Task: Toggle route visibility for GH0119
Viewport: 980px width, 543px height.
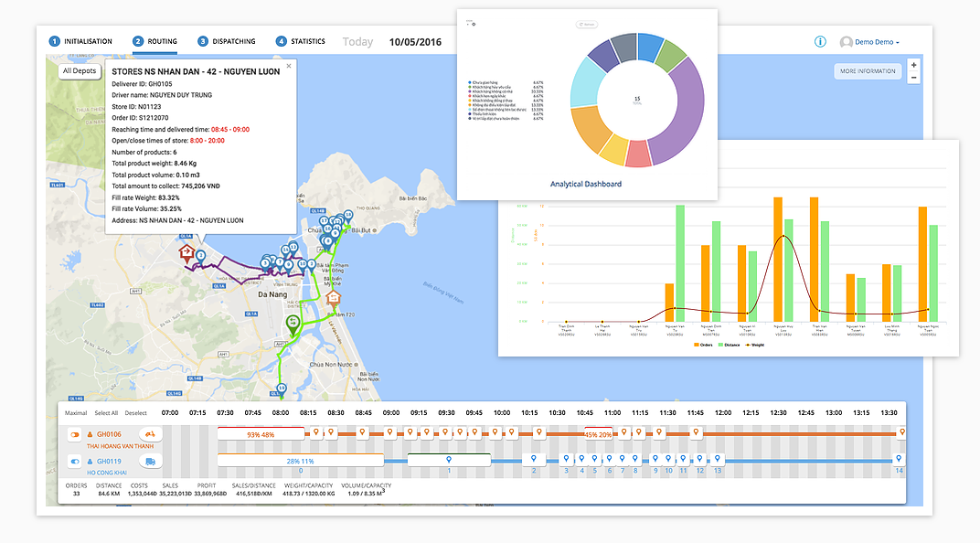Action: [74, 462]
